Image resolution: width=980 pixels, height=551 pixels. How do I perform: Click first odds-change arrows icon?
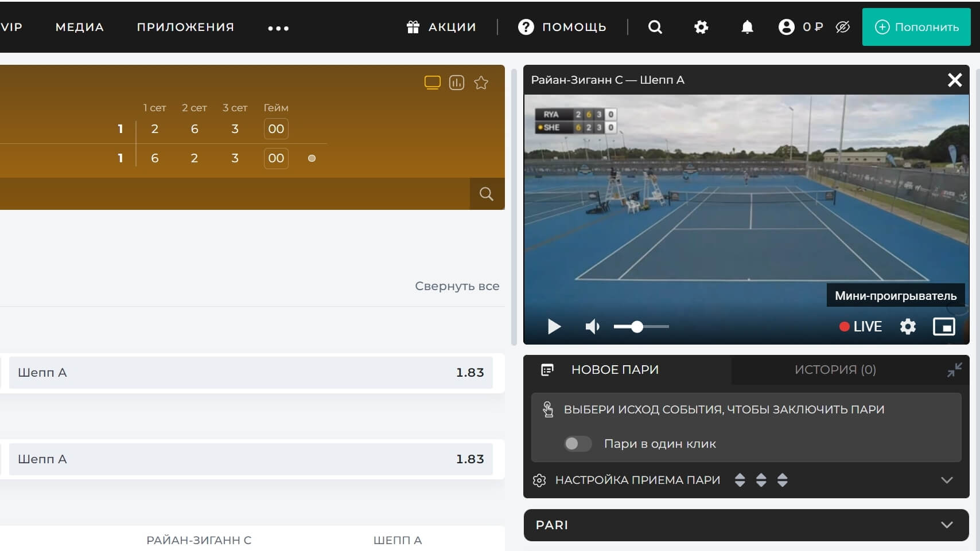[740, 480]
